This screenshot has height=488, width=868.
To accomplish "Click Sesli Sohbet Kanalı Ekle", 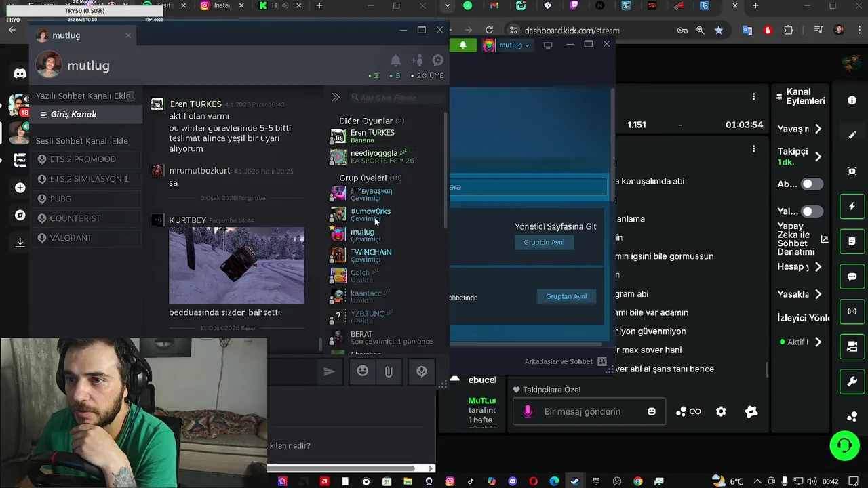I will (x=82, y=141).
